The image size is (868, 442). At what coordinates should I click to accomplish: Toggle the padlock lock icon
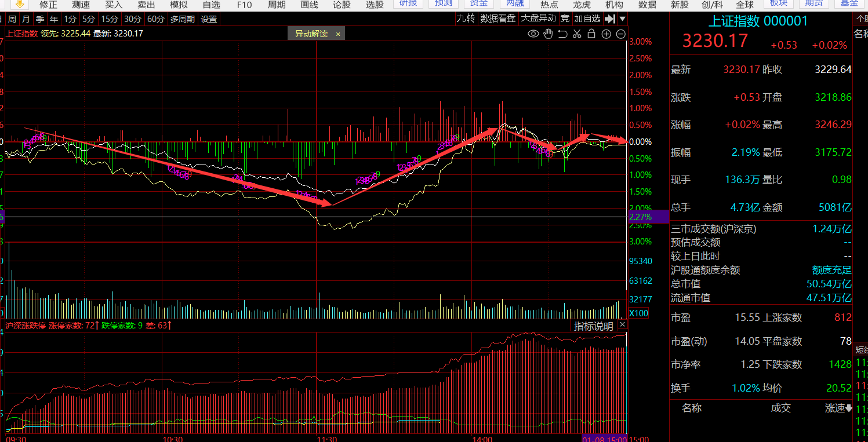(591, 34)
